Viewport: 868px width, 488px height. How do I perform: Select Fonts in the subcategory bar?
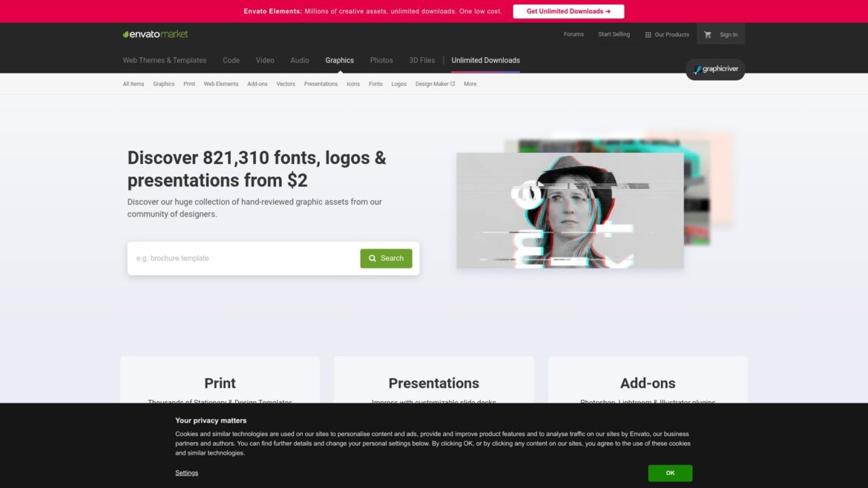(x=375, y=84)
